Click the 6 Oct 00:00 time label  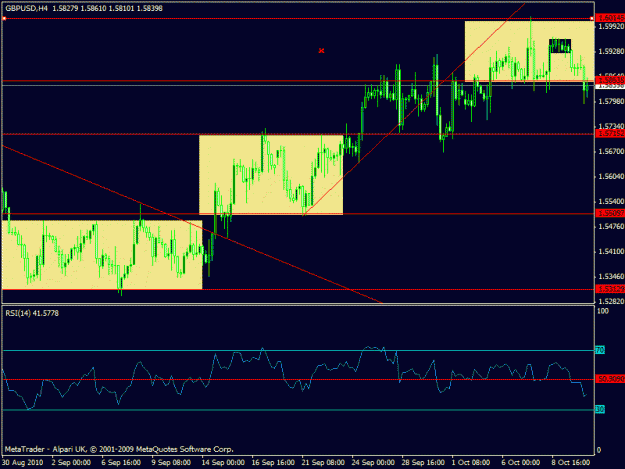tap(521, 463)
